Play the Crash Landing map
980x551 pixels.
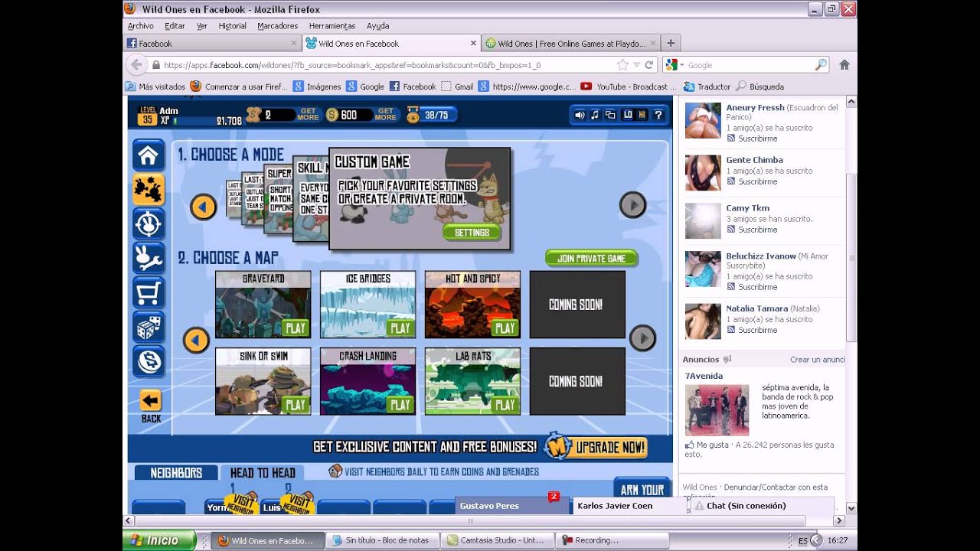[x=400, y=405]
